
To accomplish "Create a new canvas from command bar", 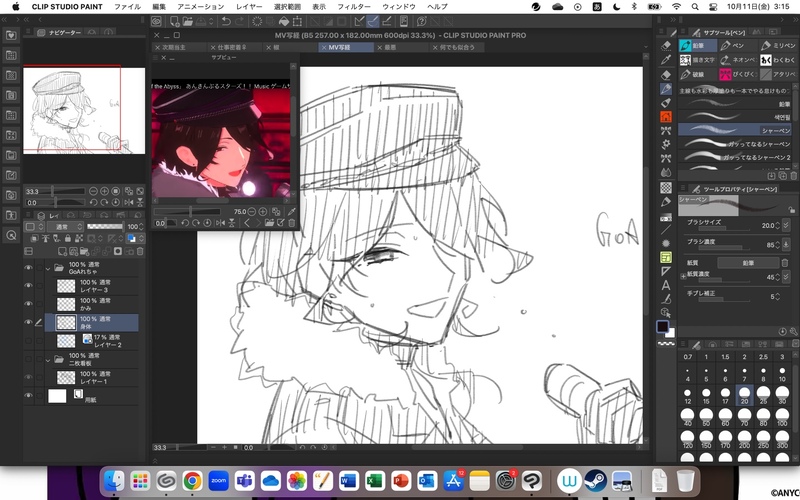I will [174, 21].
